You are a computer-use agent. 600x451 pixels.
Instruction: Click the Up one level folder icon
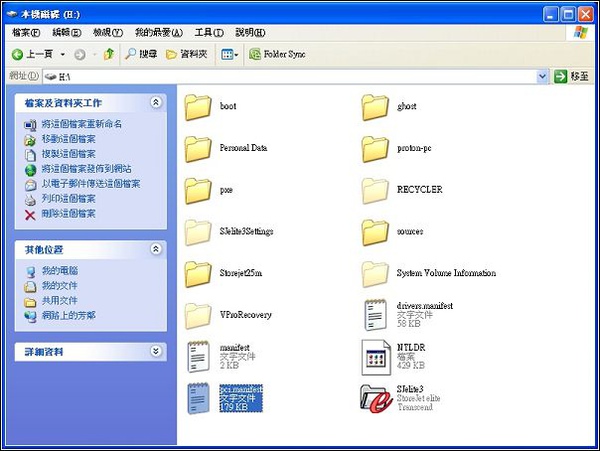[108, 53]
